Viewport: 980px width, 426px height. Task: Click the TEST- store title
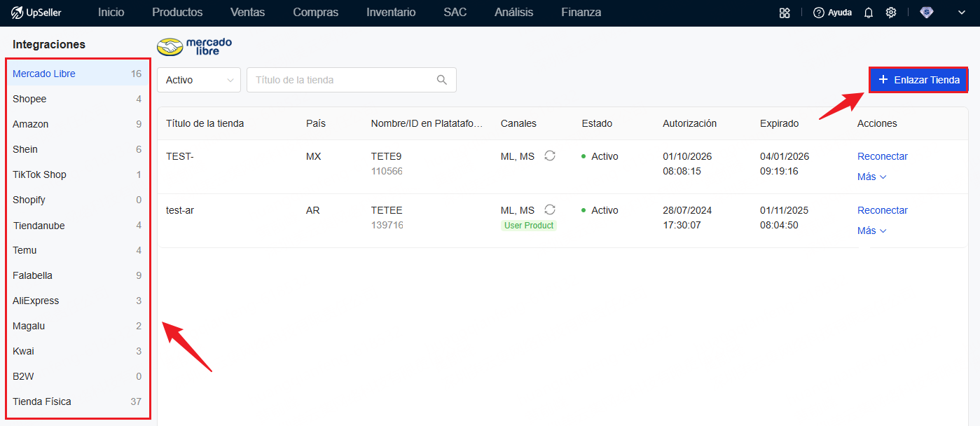(x=180, y=156)
